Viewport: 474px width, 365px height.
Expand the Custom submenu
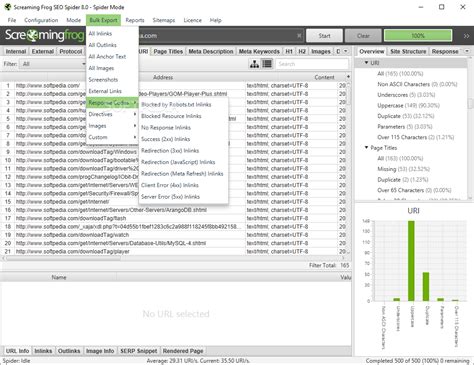112,137
